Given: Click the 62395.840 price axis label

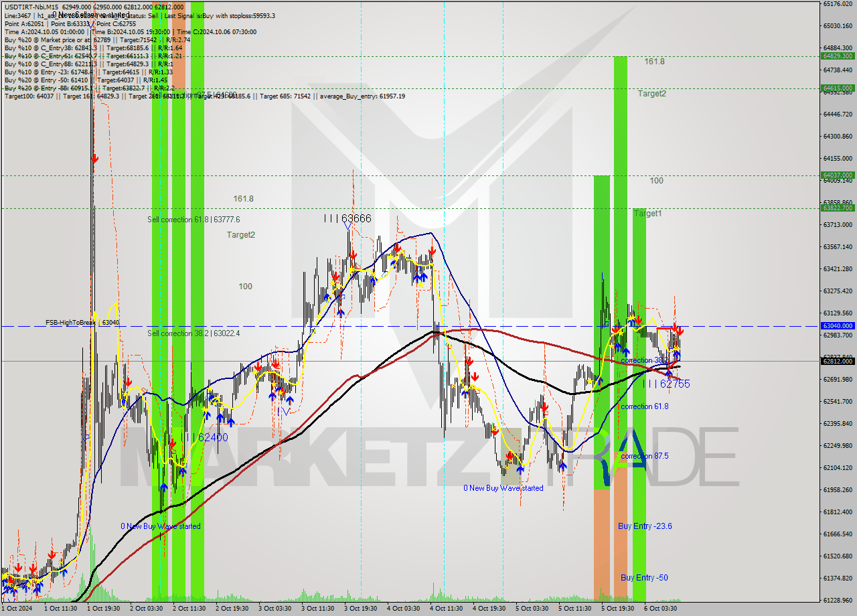Looking at the screenshot, I should (838, 424).
